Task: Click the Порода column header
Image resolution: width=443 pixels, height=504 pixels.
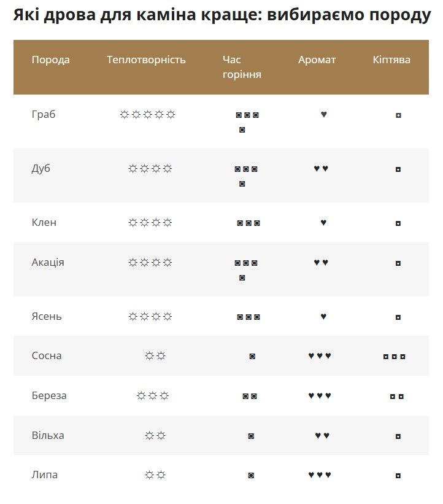Action: [51, 60]
